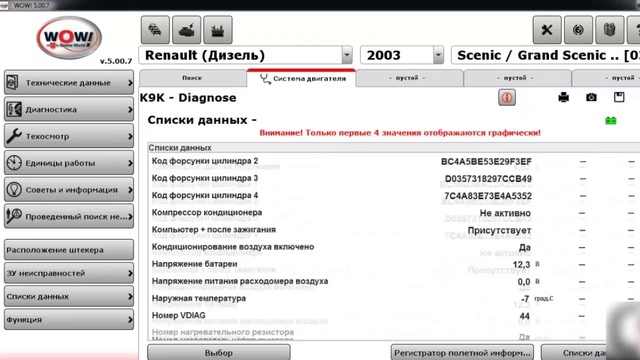Click the Присутствует value
640x360 pixels.
tap(499, 230)
